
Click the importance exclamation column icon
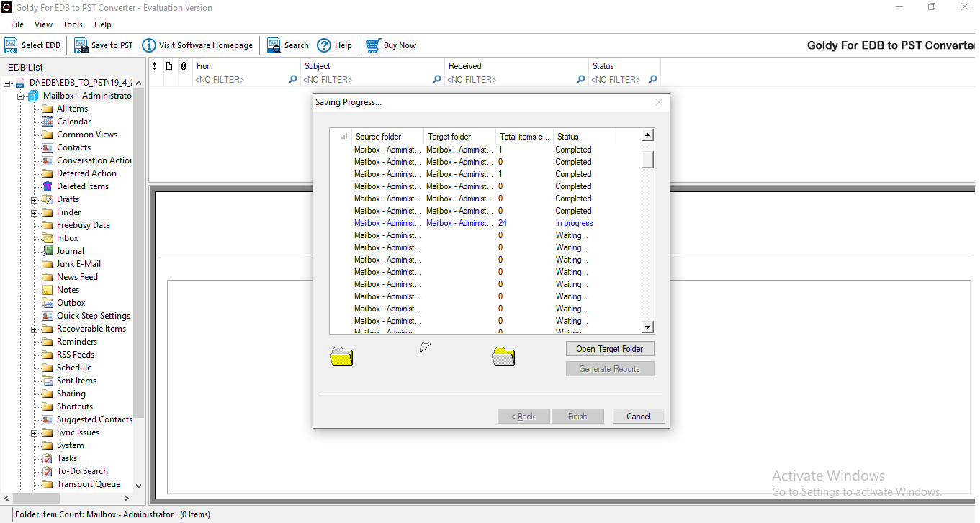tap(155, 66)
